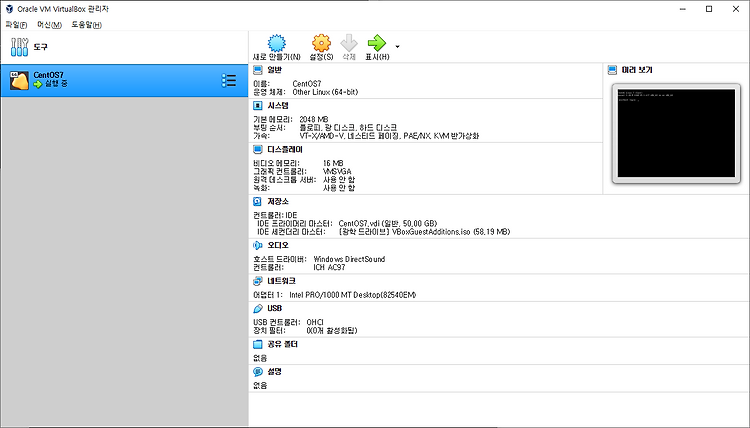
Task: Open the Display (디스플레이) heading link
Action: (x=285, y=150)
